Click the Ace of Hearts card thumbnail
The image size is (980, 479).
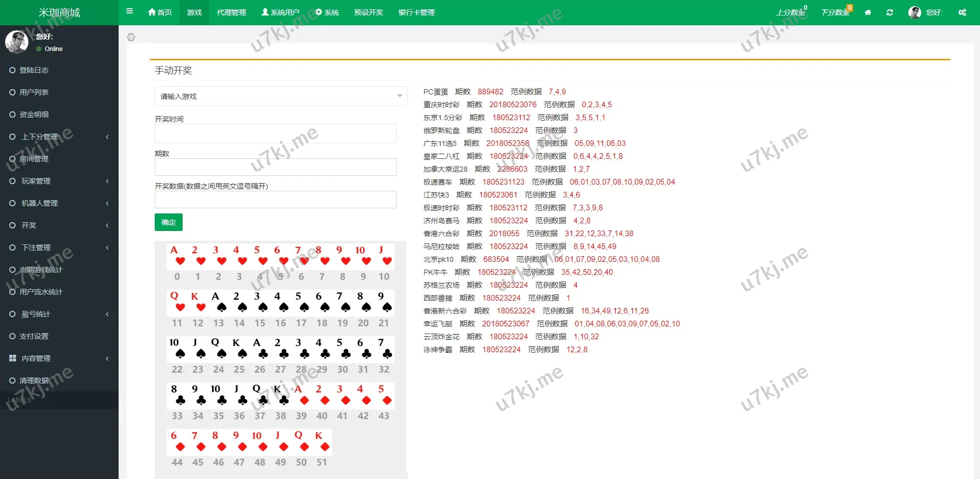pyautogui.click(x=177, y=256)
